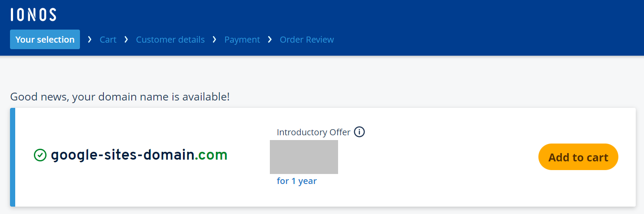The width and height of the screenshot is (644, 214).
Task: Click the chevron arrow before Customer details
Action: [x=126, y=40]
